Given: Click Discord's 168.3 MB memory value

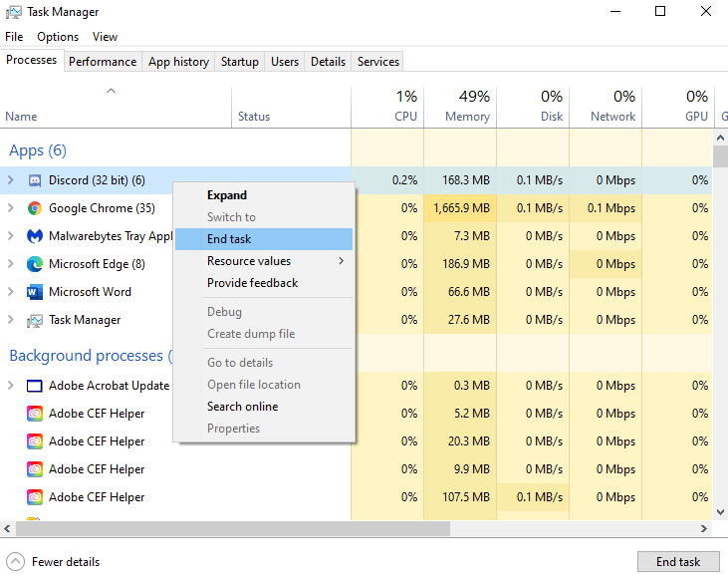Looking at the screenshot, I should click(x=466, y=180).
